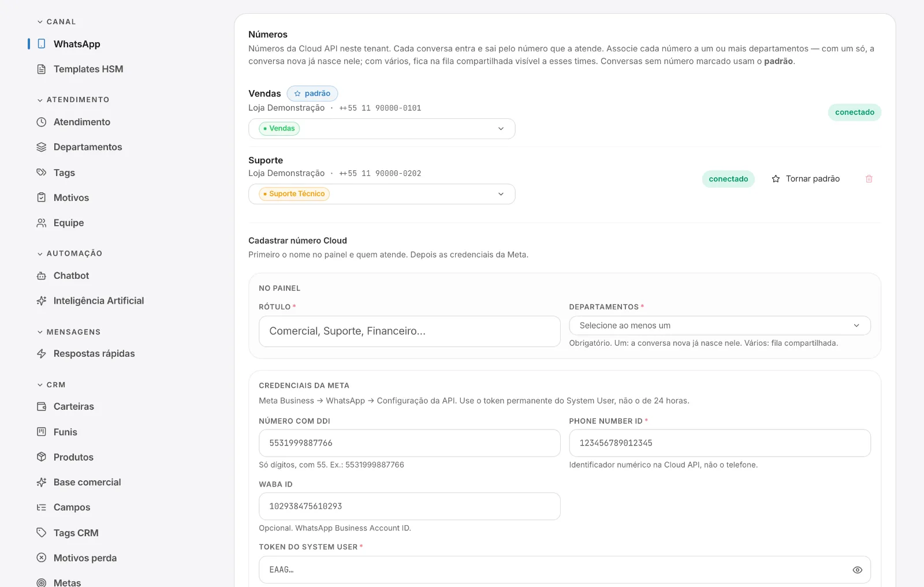Collapse the CRM sidebar section
Viewport: 924px width, 587px height.
[51, 385]
